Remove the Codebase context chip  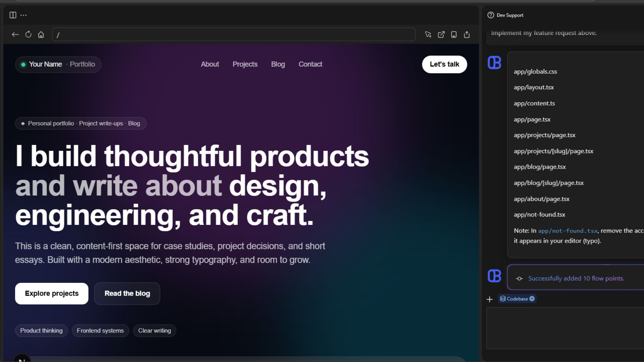coord(532,299)
